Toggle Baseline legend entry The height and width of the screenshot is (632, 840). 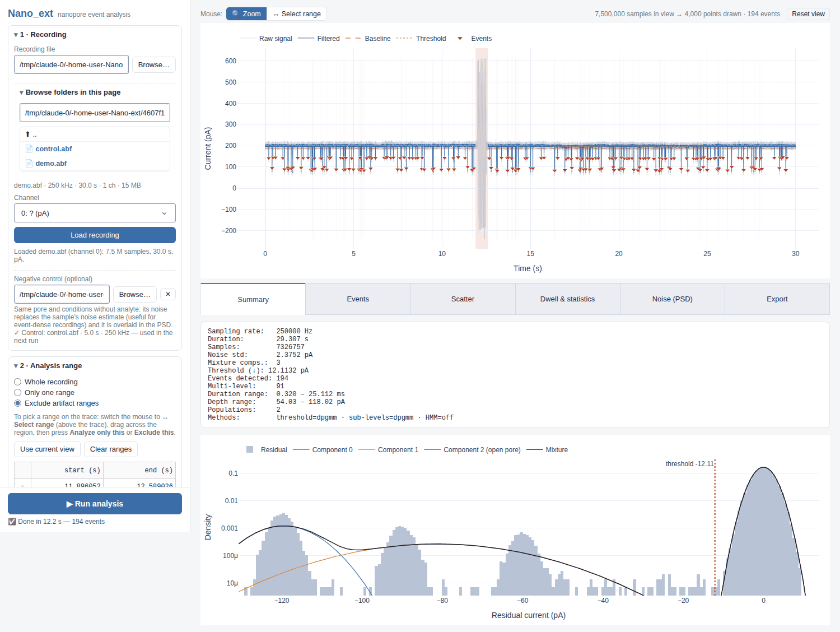click(x=368, y=39)
